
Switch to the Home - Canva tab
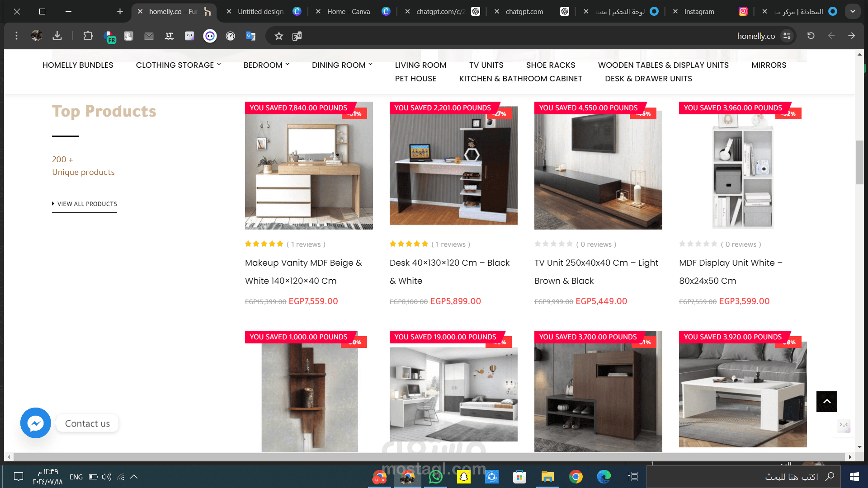[354, 11]
